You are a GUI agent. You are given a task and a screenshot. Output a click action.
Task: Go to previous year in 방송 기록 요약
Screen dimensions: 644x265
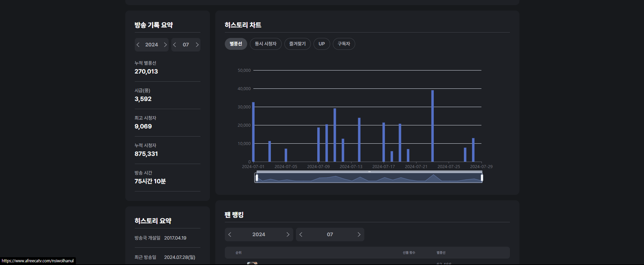click(x=138, y=45)
